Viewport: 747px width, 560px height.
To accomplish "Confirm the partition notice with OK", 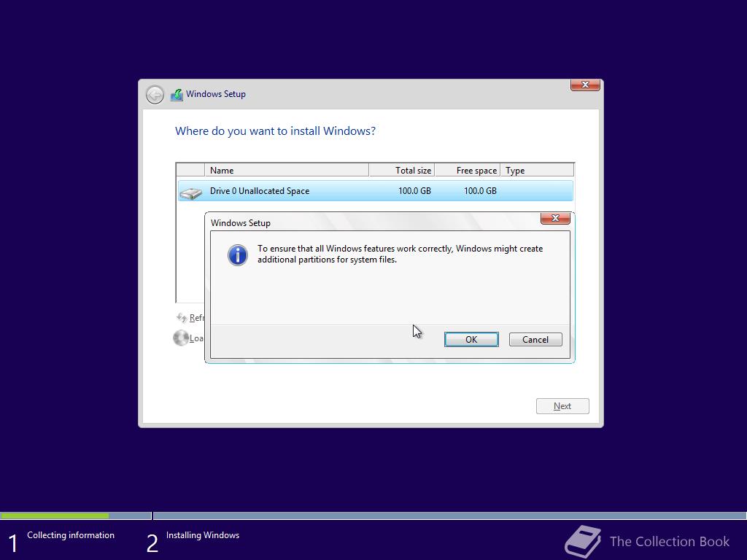I will (x=471, y=340).
